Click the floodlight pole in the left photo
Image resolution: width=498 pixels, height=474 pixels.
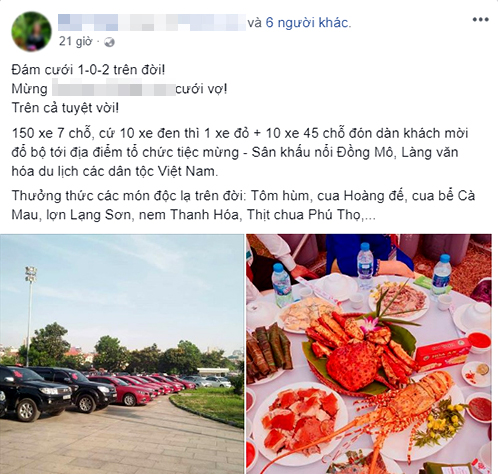[x=30, y=316]
